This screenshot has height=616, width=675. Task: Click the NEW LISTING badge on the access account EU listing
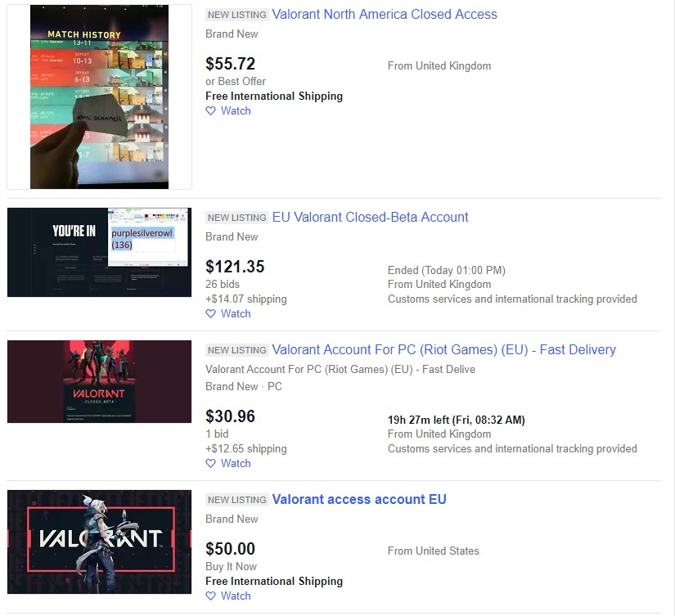(237, 500)
